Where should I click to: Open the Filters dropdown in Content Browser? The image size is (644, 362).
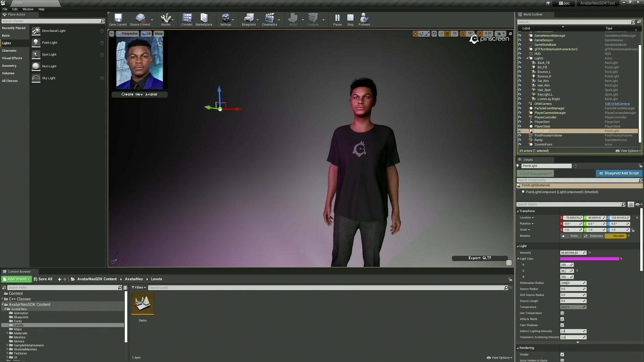(x=139, y=288)
